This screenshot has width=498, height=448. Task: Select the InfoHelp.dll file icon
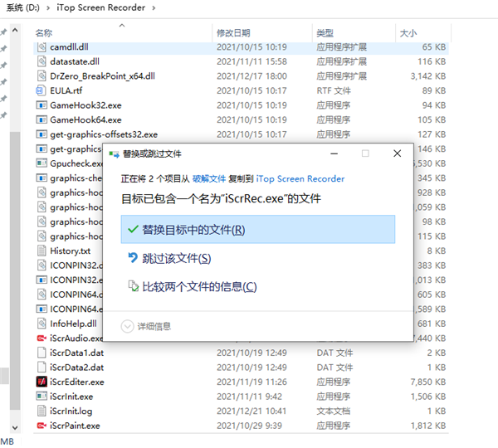(x=41, y=324)
